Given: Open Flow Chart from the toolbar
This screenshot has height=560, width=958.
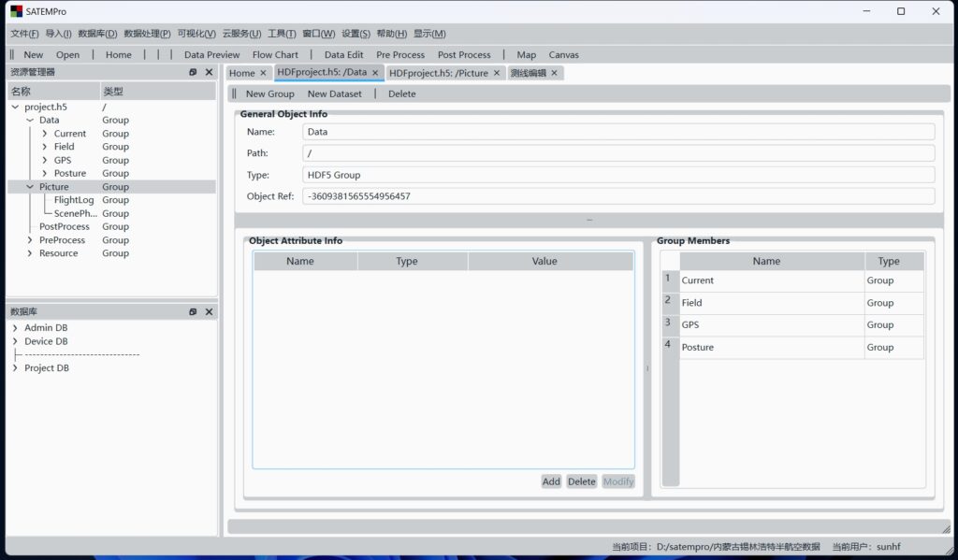Looking at the screenshot, I should click(x=275, y=54).
